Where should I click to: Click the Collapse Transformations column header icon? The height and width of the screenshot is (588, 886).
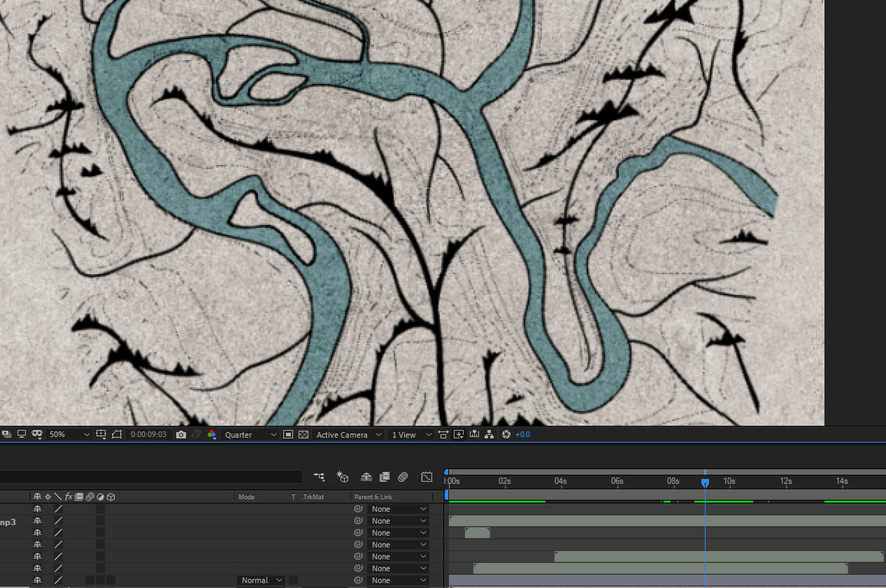(x=48, y=497)
